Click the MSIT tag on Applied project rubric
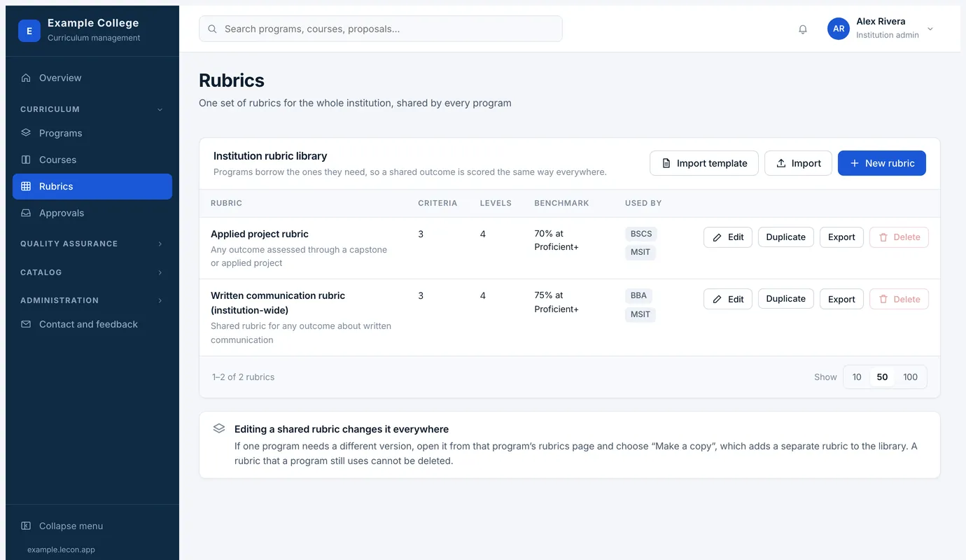Viewport: 966px width, 560px height. click(x=640, y=252)
